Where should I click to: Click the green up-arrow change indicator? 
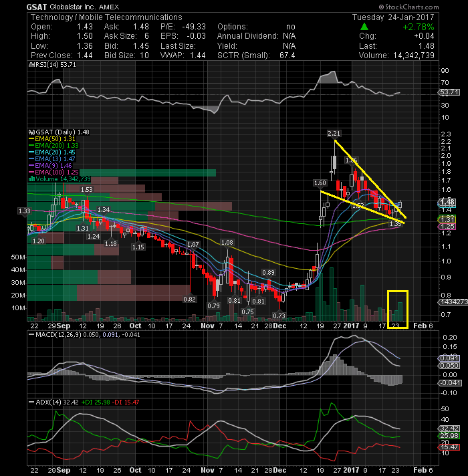[364, 27]
